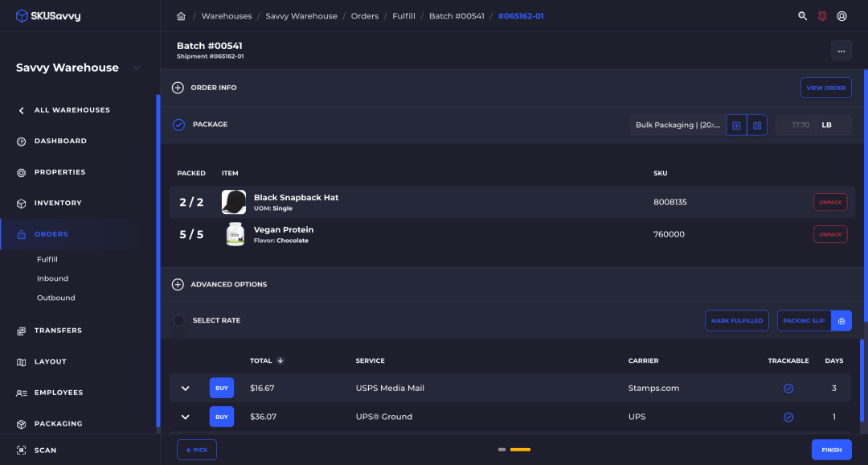
Task: Toggle the Package section checkmark circle
Action: coord(178,125)
